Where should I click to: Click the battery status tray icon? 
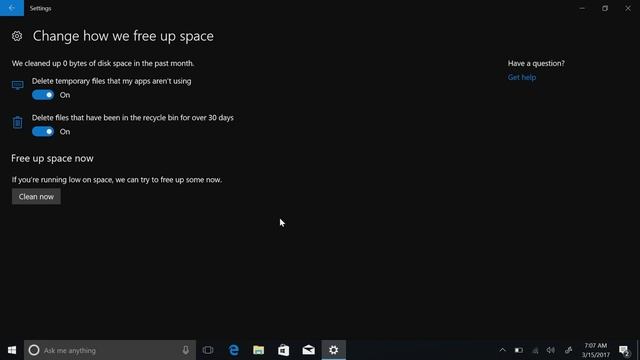519,350
